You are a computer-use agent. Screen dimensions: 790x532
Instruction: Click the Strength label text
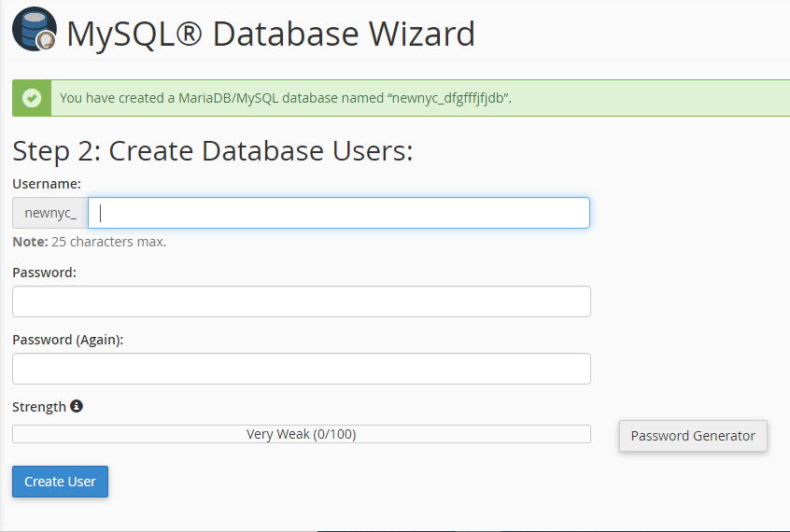[39, 407]
